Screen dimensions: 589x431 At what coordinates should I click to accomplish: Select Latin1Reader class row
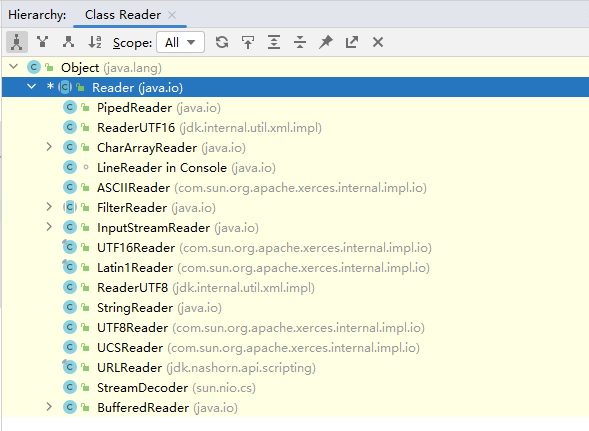pyautogui.click(x=295, y=268)
